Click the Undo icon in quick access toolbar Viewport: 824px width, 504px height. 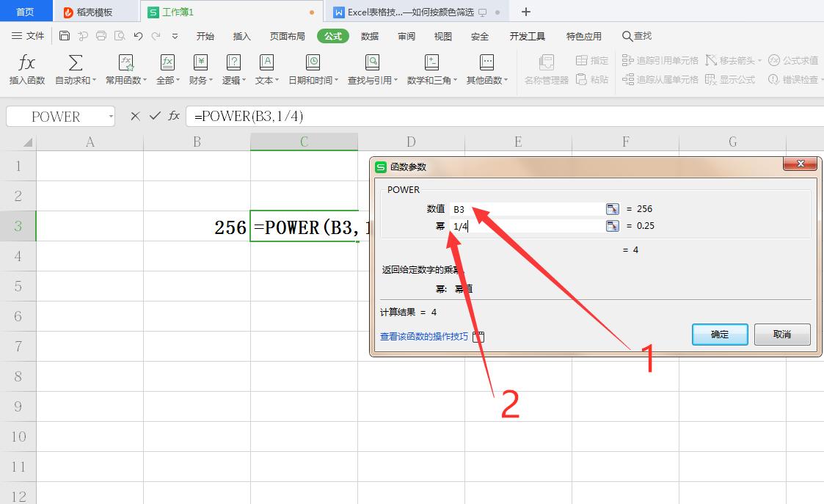pos(138,35)
